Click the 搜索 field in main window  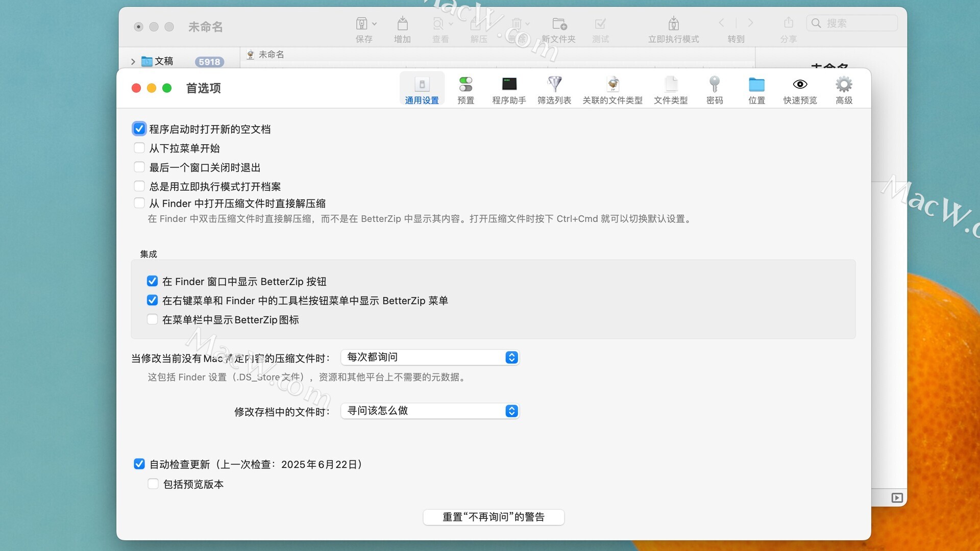[852, 23]
